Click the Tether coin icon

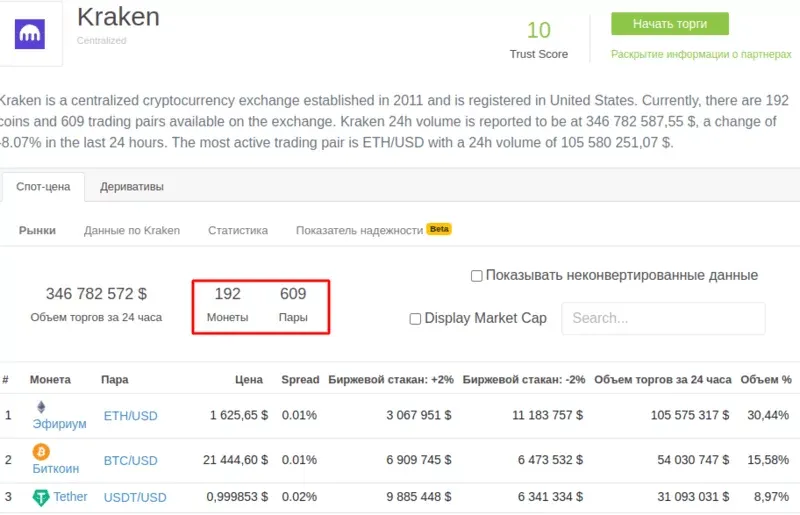point(41,497)
